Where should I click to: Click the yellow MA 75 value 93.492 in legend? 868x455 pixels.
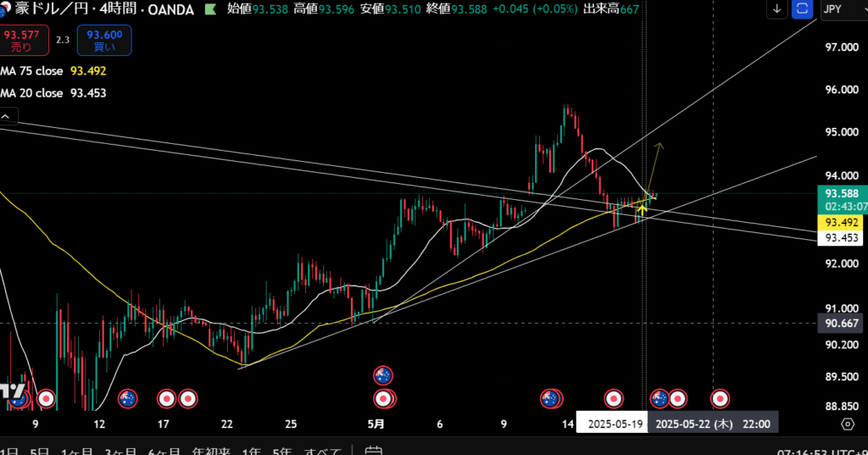click(x=88, y=71)
